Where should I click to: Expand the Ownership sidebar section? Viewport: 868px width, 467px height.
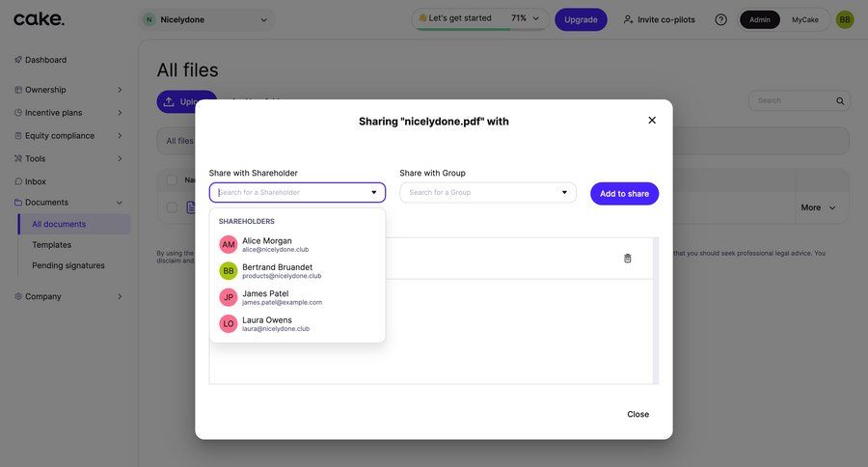point(68,90)
